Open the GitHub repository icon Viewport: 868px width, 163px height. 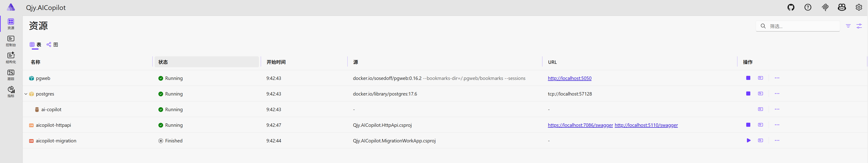(791, 7)
